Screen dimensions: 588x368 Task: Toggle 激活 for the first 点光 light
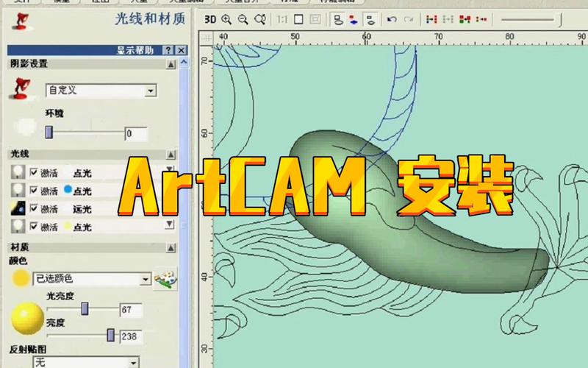(x=34, y=172)
